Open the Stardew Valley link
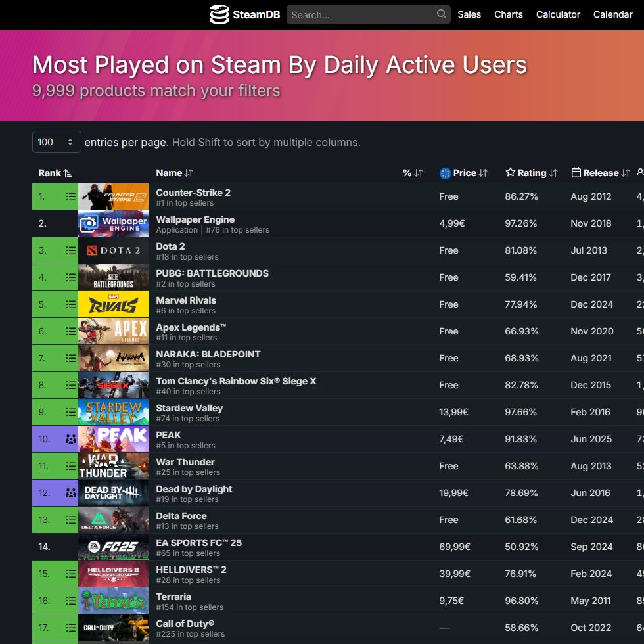 [189, 408]
